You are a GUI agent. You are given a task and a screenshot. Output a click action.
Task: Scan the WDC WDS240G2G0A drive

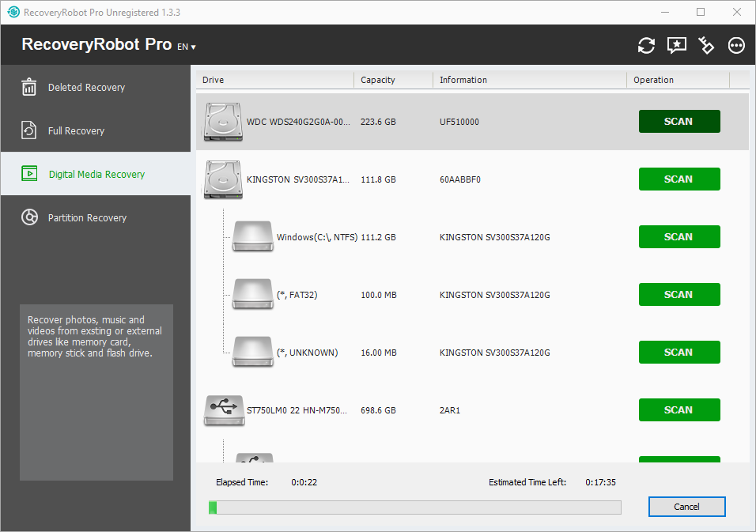679,122
